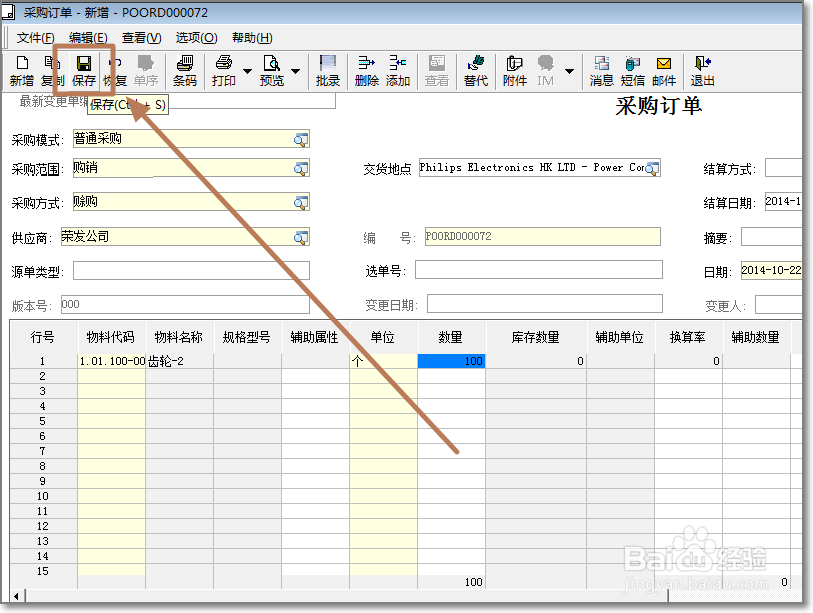Open the 编辑(E) menu

point(88,38)
